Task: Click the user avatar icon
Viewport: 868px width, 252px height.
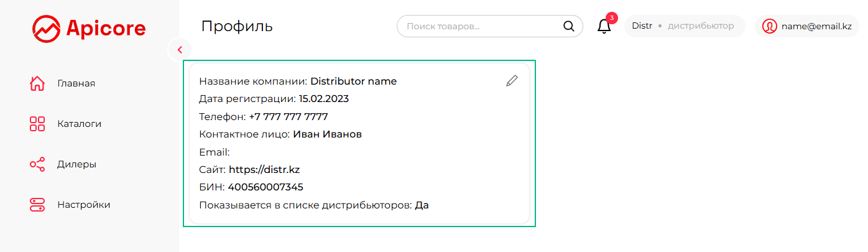Action: point(769,26)
